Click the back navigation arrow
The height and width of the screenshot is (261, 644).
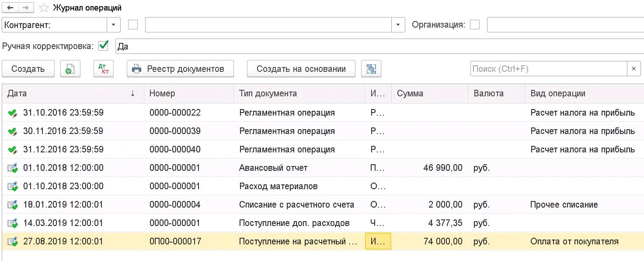10,7
